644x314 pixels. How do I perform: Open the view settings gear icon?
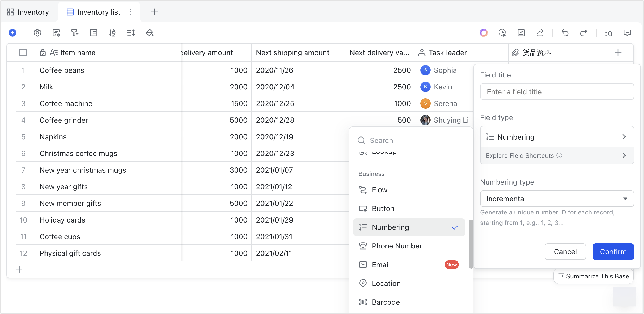[37, 33]
